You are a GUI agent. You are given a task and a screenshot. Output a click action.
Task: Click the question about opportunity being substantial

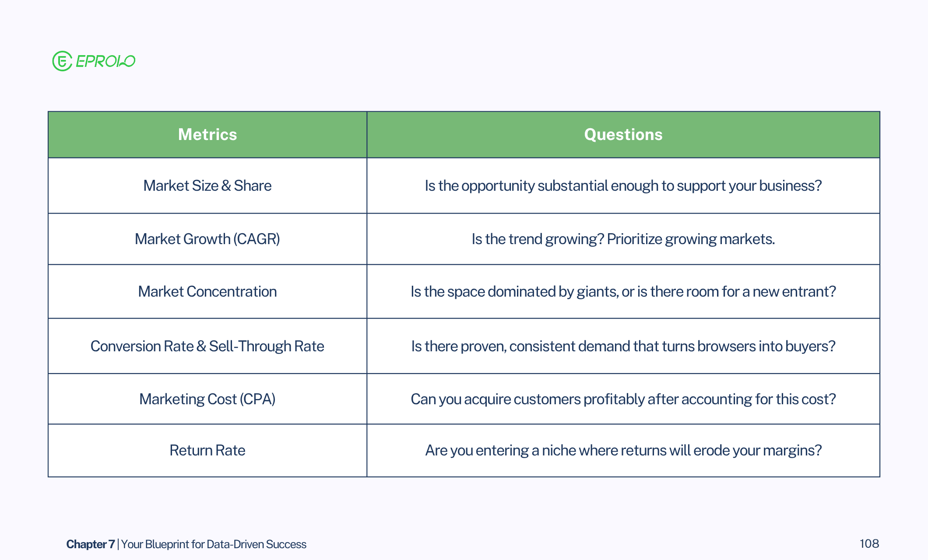623,186
